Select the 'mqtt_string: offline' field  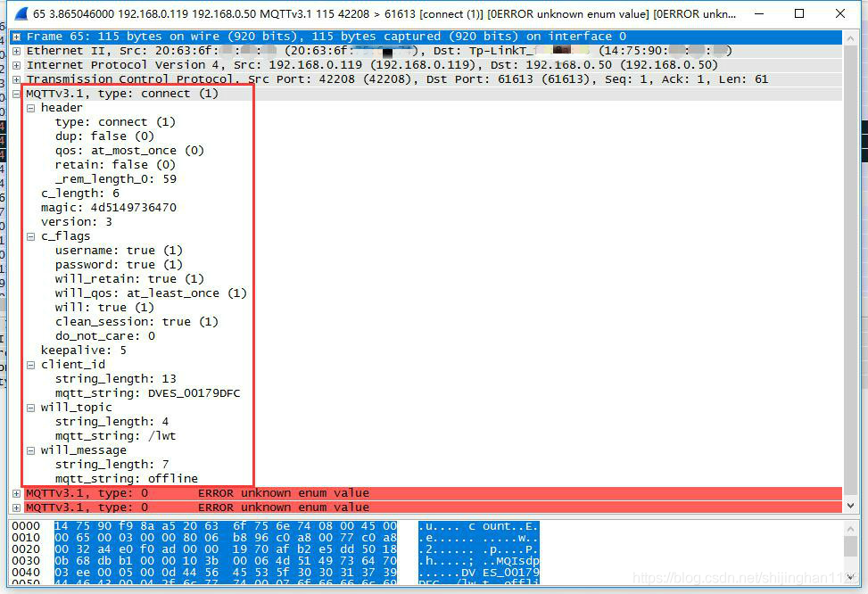(x=126, y=479)
